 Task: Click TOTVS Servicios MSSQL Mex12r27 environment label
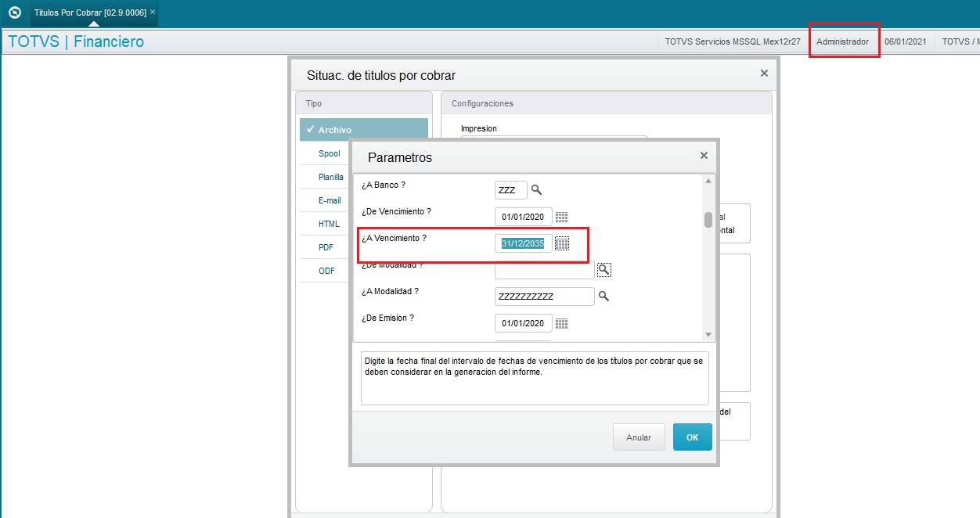coord(733,41)
